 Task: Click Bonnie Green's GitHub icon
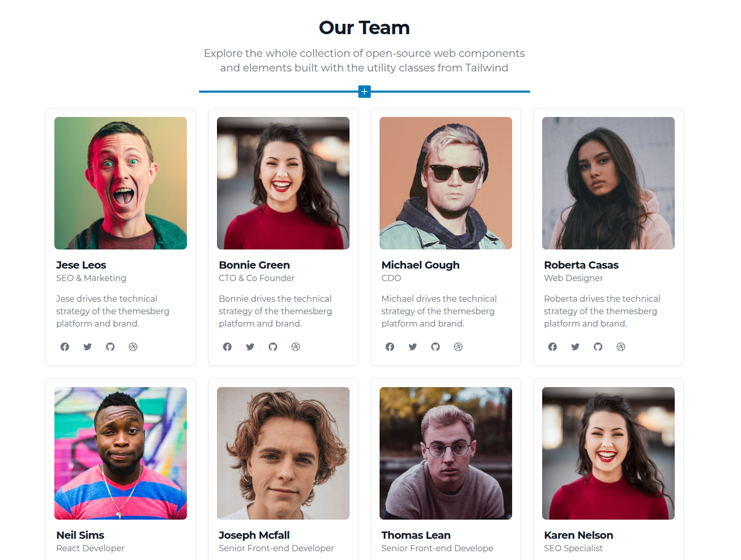point(273,347)
